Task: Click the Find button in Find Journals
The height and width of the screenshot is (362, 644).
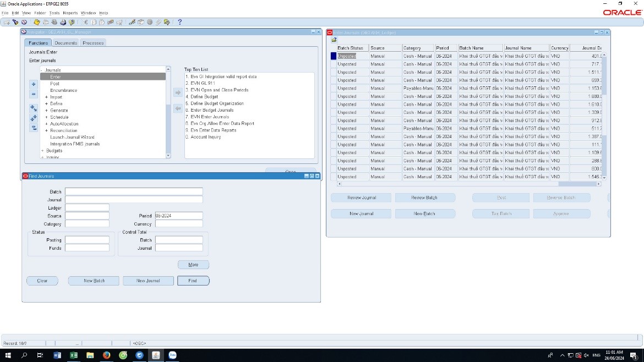Action: click(x=193, y=281)
